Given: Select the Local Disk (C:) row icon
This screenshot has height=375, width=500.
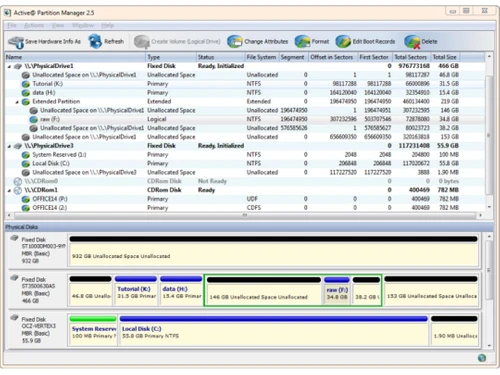Looking at the screenshot, I should click(26, 164).
